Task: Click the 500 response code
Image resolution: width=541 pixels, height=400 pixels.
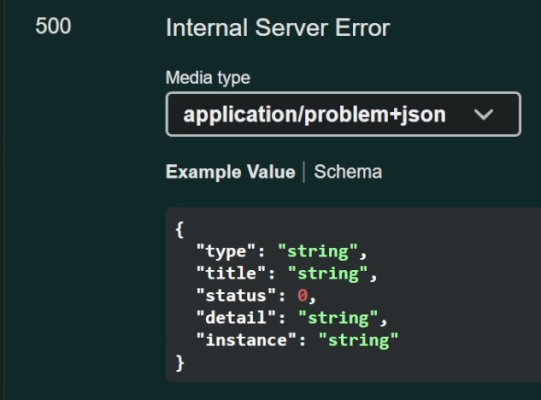Action: (53, 26)
